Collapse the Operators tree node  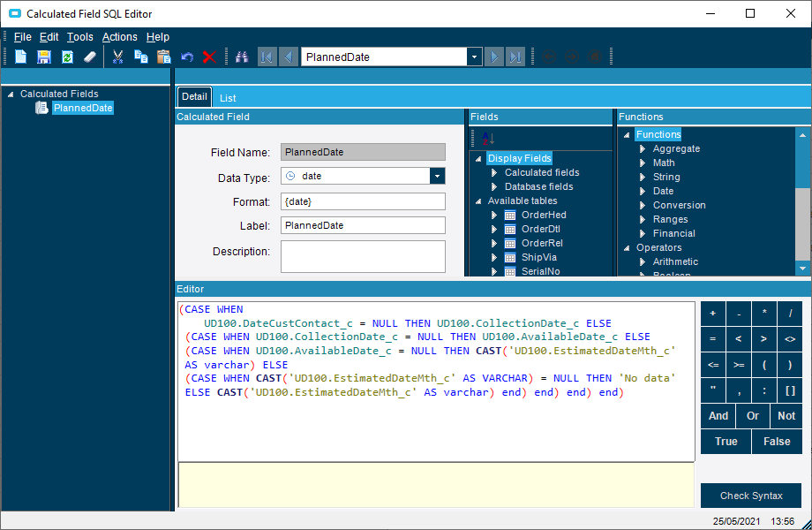pos(627,247)
